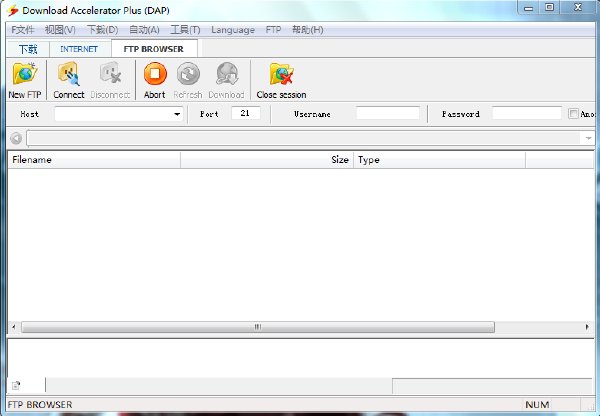
Task: Click the Disconnect toolbar icon
Action: 110,73
